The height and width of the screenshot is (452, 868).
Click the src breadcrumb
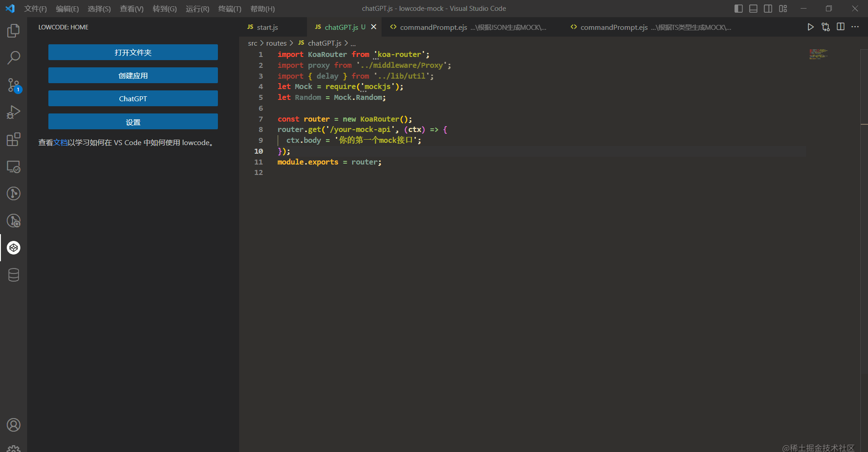point(252,43)
